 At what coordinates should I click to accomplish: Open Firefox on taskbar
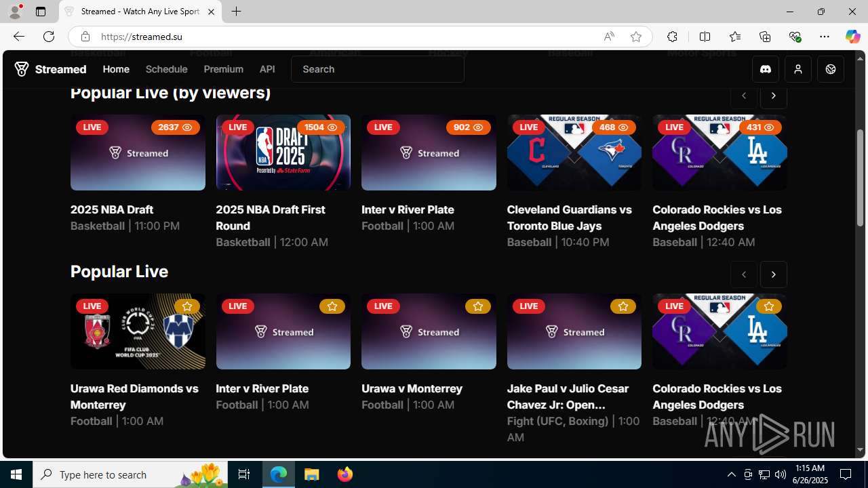344,474
